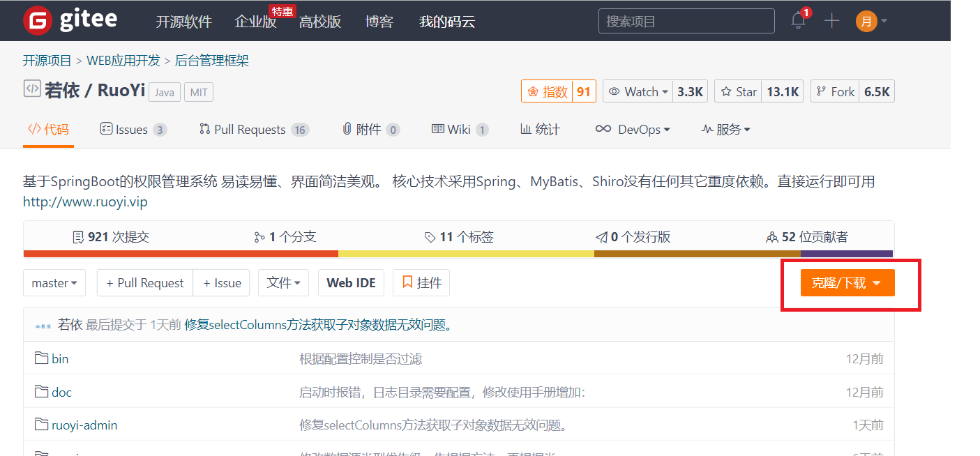
Task: Open the Web IDE button
Action: tap(351, 283)
